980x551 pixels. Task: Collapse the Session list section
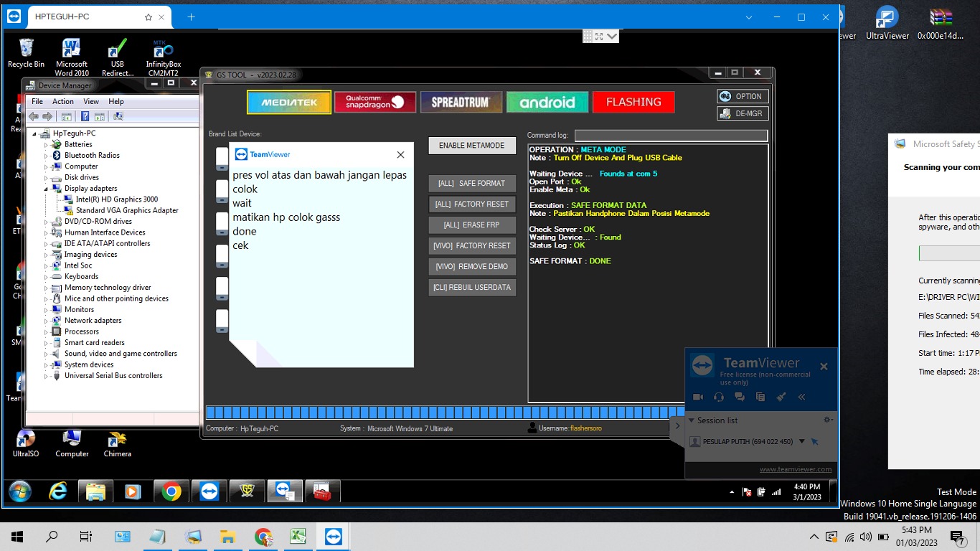[x=692, y=420]
